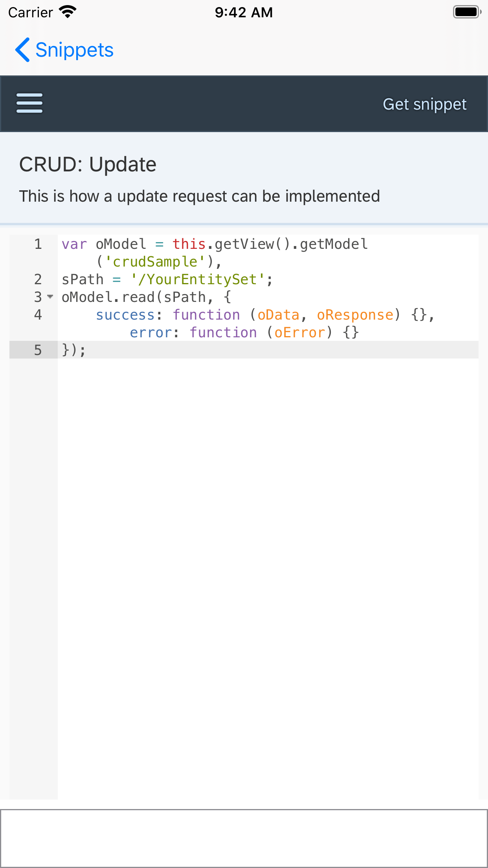Tap the 9:42 AM clock display
Screen dimensions: 488x868
pos(244,12)
